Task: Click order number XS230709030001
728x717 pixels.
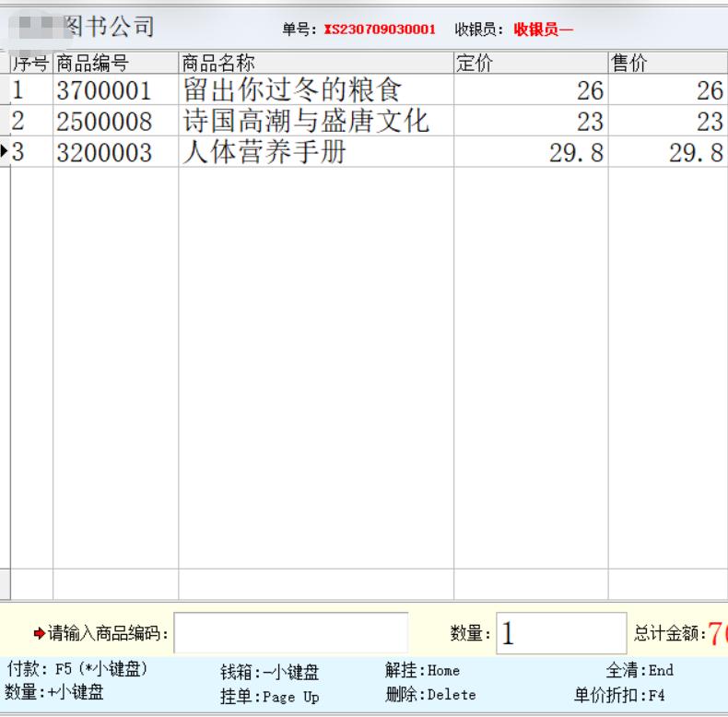Action: [x=380, y=29]
